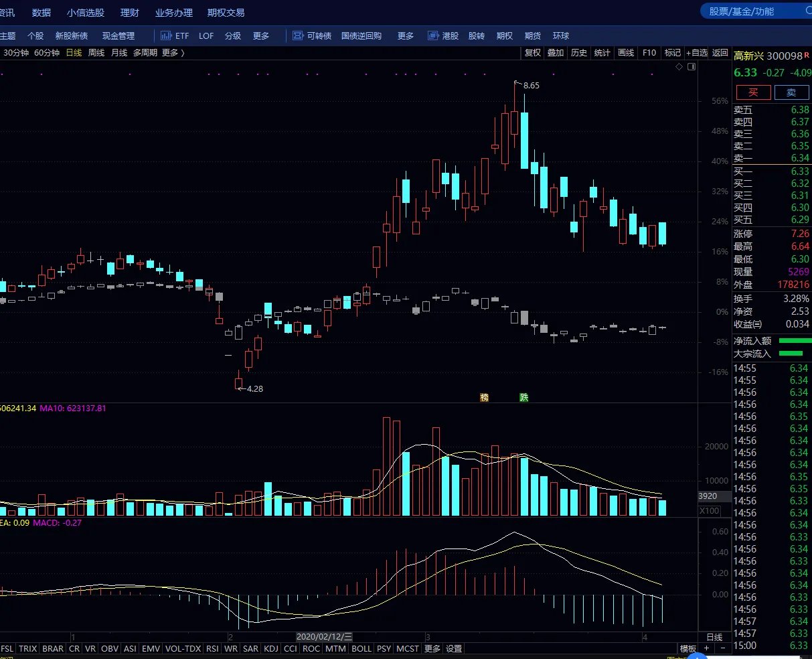
Task: Open 更多 indicators list in bottom bar
Action: [x=432, y=648]
